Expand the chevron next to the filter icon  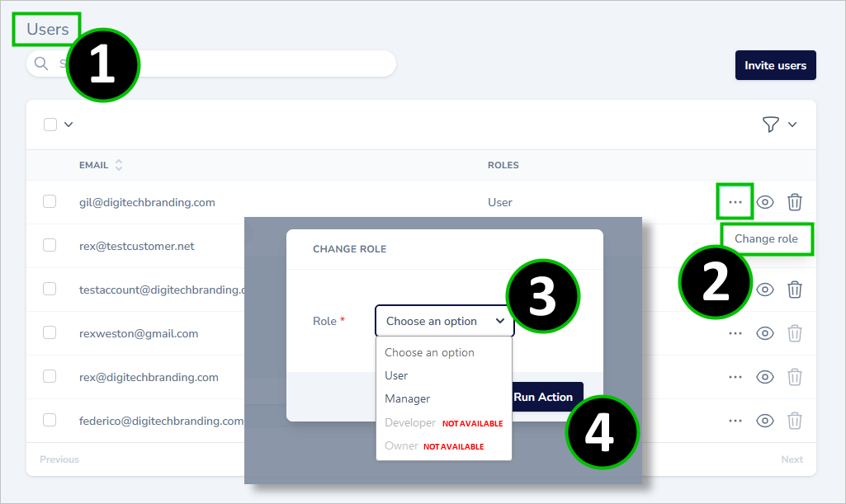[792, 124]
